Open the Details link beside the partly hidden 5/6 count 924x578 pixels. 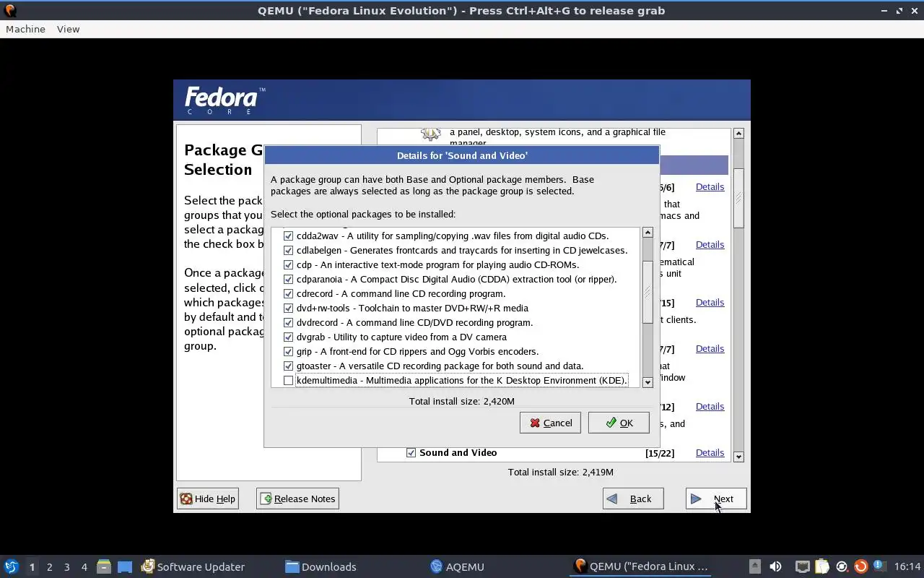coord(710,186)
